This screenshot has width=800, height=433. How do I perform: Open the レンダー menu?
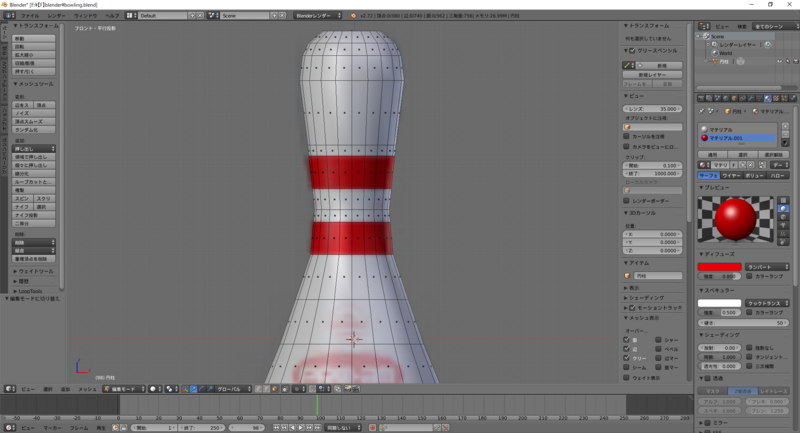(57, 16)
